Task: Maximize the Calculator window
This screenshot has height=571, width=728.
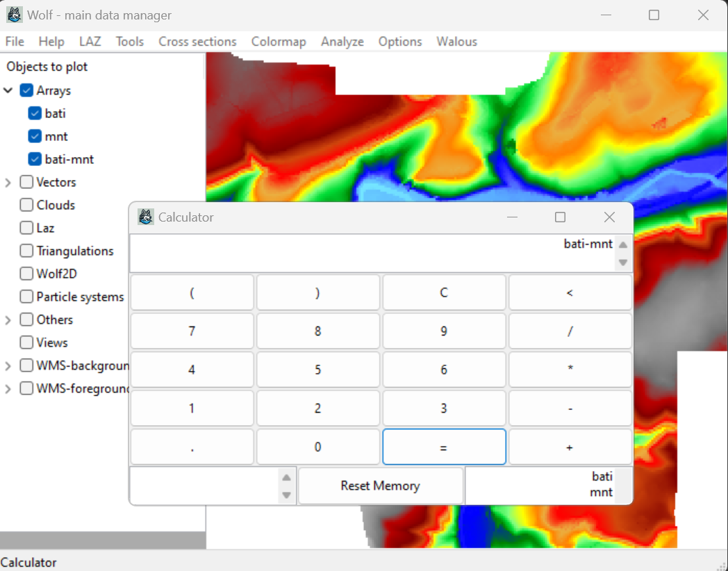Action: (x=560, y=217)
